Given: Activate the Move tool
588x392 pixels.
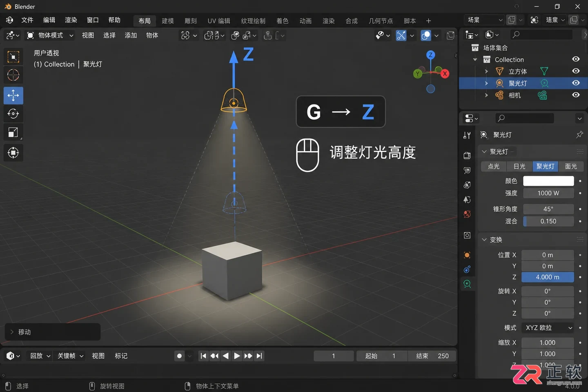Looking at the screenshot, I should pyautogui.click(x=13, y=96).
